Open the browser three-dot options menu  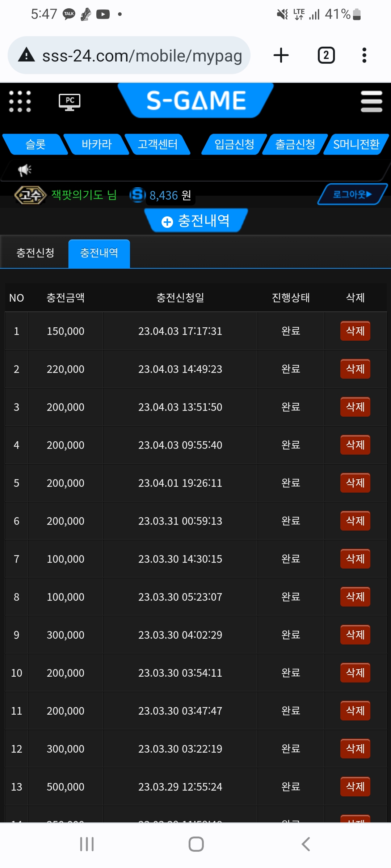click(364, 55)
